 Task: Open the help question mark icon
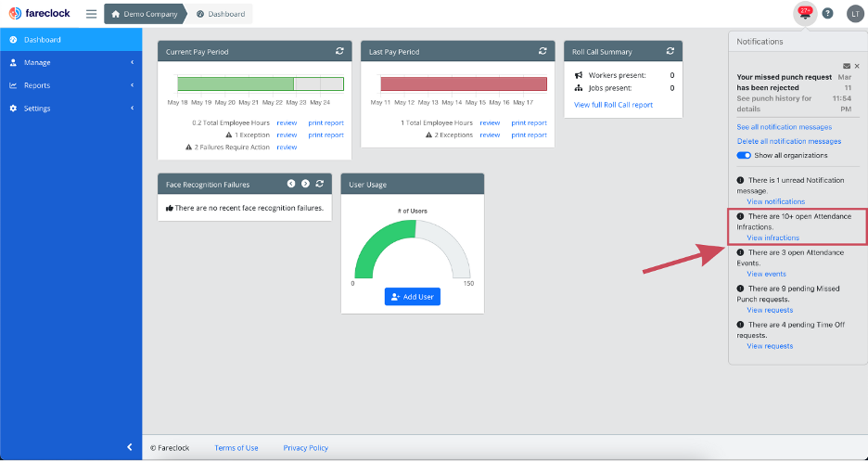click(x=827, y=14)
